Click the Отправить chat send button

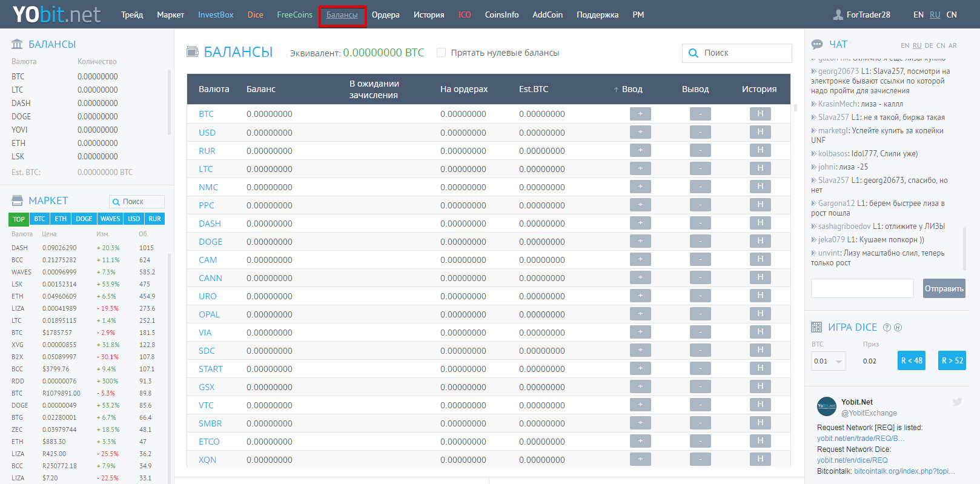(x=944, y=288)
